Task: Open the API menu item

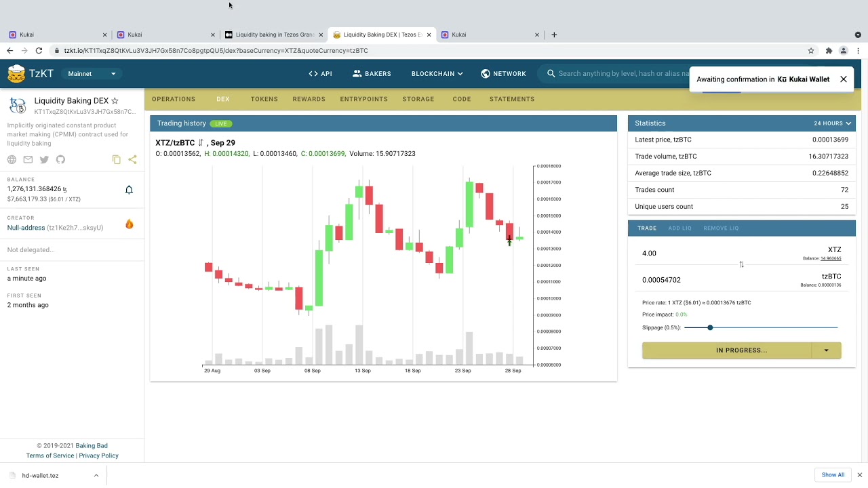Action: point(320,73)
